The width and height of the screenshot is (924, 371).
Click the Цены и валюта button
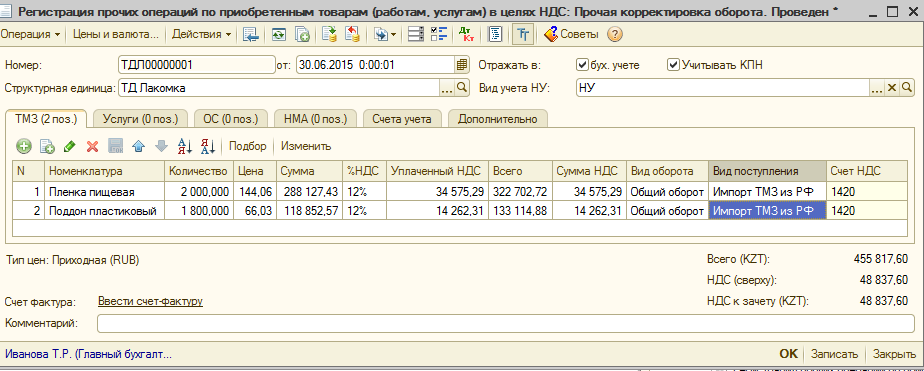tap(116, 35)
